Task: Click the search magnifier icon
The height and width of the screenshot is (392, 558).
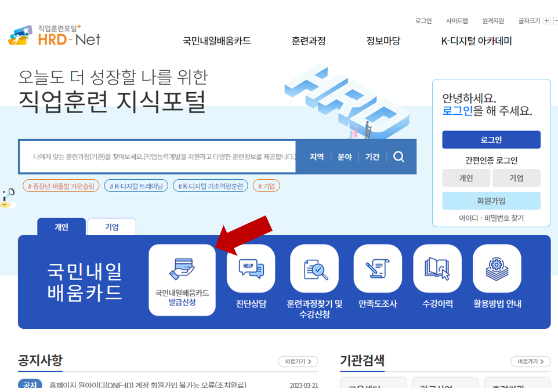Action: coord(398,157)
